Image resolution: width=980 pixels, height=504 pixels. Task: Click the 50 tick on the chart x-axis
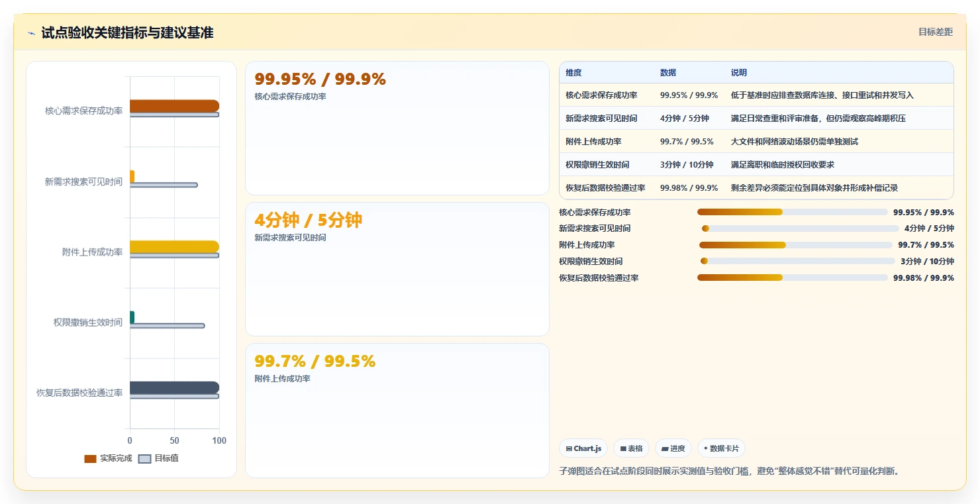click(x=175, y=440)
